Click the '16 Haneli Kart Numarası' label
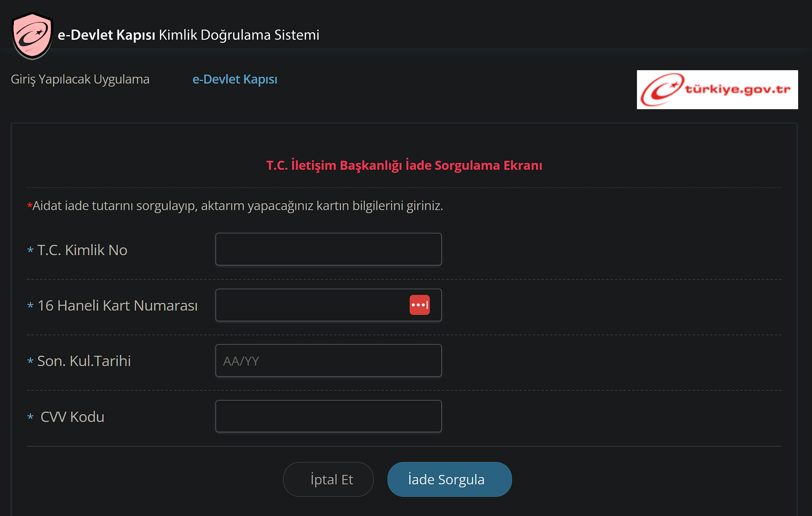 pyautogui.click(x=117, y=305)
